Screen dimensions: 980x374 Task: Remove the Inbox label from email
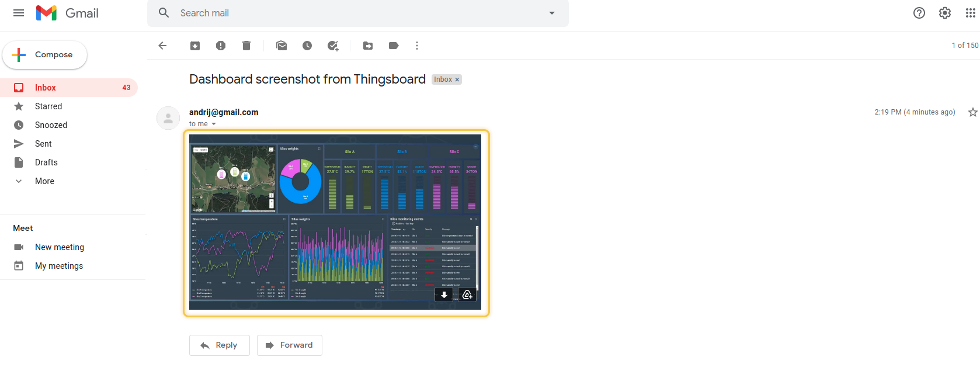[x=457, y=79]
